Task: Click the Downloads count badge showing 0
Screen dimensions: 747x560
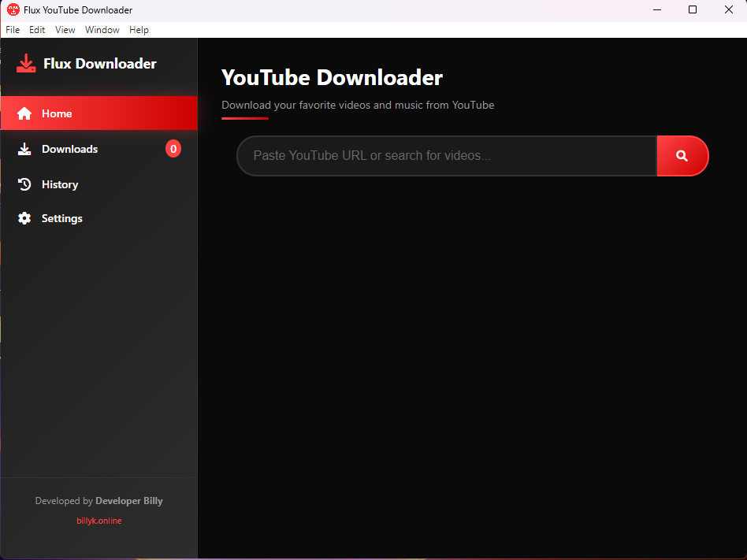Action: 173,149
